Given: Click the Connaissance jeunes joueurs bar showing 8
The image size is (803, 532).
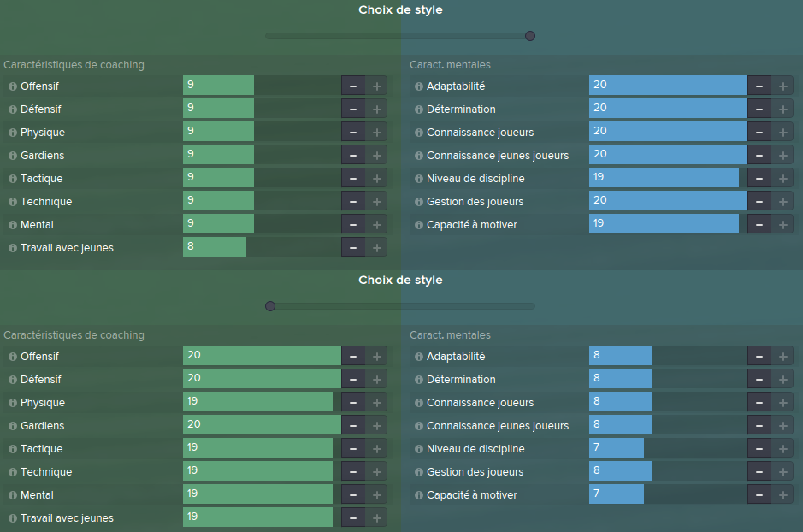Looking at the screenshot, I should click(x=669, y=425).
